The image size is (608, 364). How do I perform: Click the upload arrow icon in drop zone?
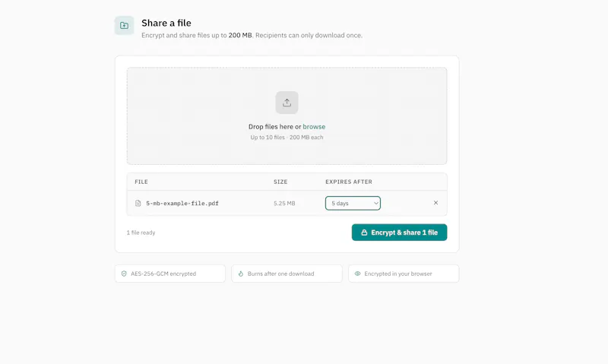point(287,103)
